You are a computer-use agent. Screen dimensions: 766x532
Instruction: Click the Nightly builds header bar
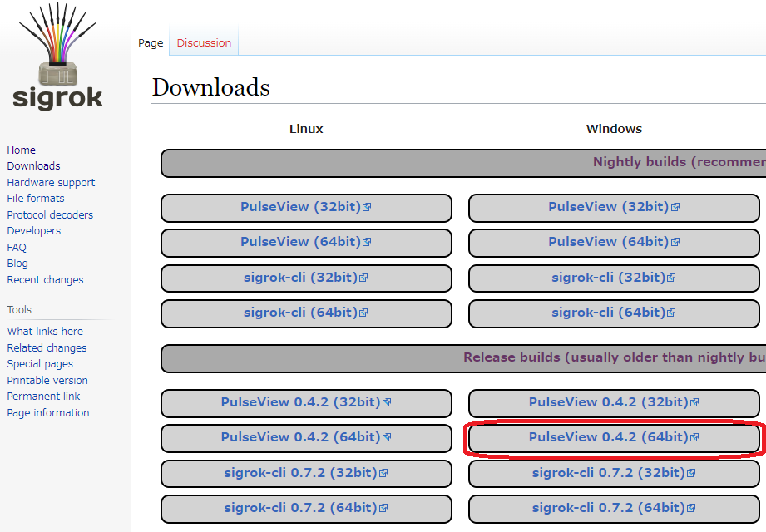point(463,163)
